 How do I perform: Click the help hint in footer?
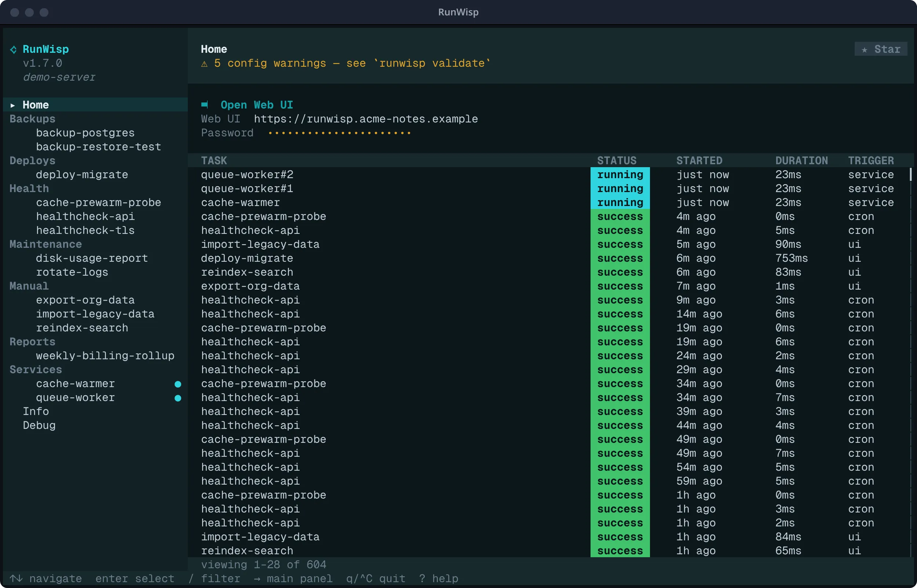pyautogui.click(x=438, y=578)
